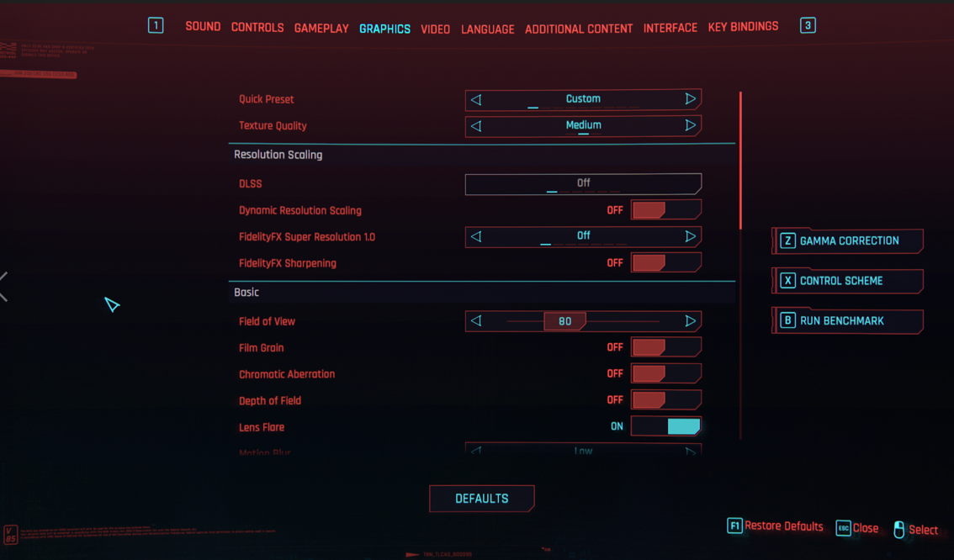Turn on Film Grain toggle

tap(665, 347)
